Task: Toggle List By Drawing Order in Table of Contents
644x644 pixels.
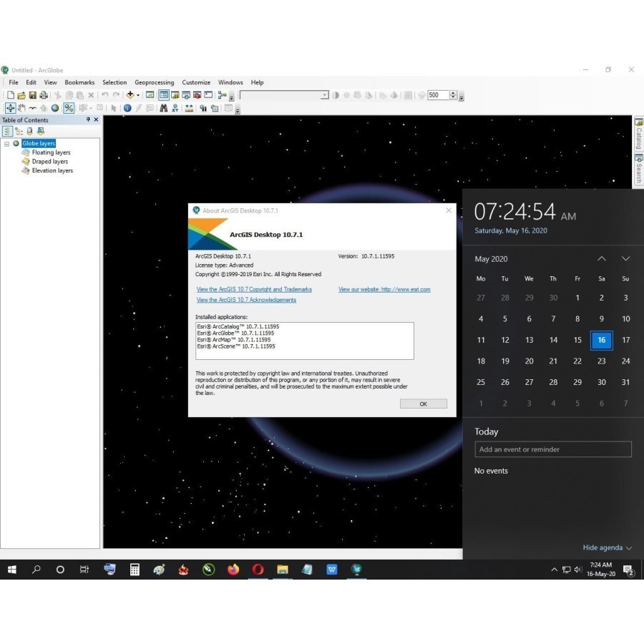Action: pos(7,131)
